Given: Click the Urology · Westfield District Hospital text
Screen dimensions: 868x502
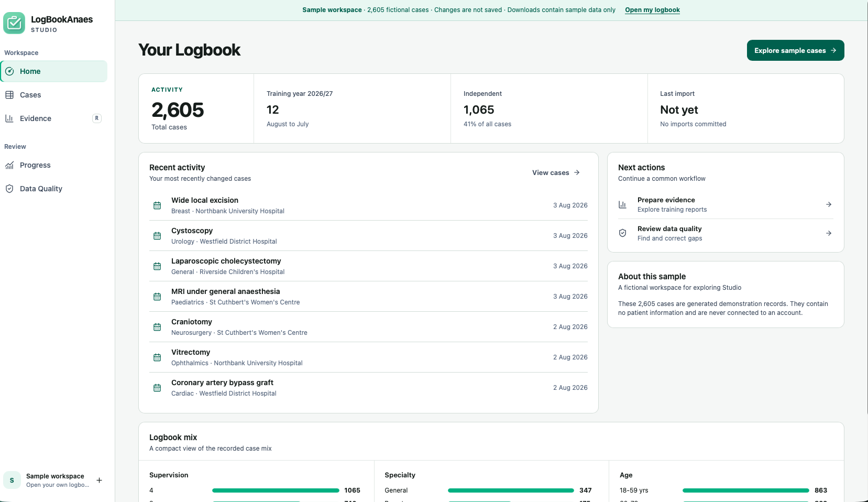Looking at the screenshot, I should click(224, 242).
